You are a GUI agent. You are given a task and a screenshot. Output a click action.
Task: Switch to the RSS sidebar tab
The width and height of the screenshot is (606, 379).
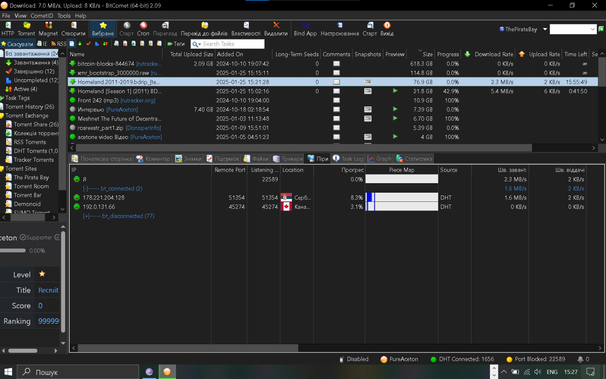[59, 44]
